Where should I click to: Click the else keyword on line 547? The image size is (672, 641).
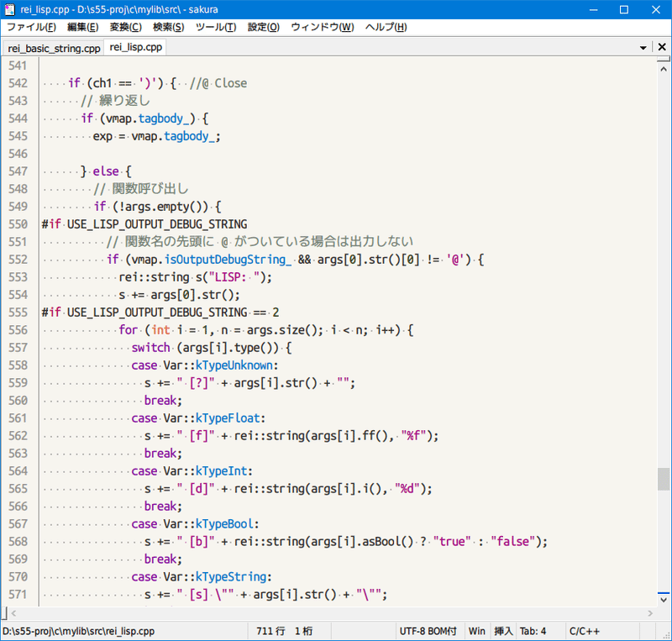tap(106, 171)
